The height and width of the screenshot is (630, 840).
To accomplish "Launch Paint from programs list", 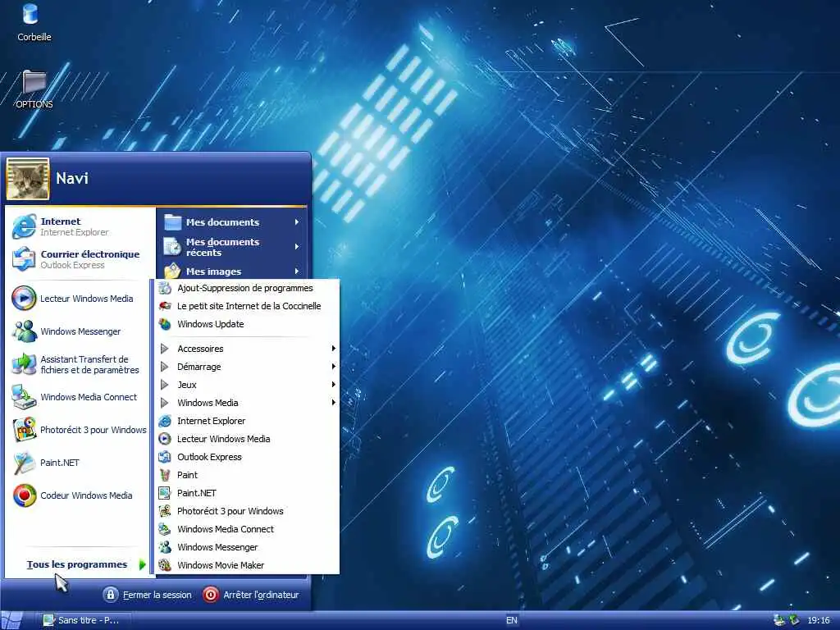I will coord(247,475).
